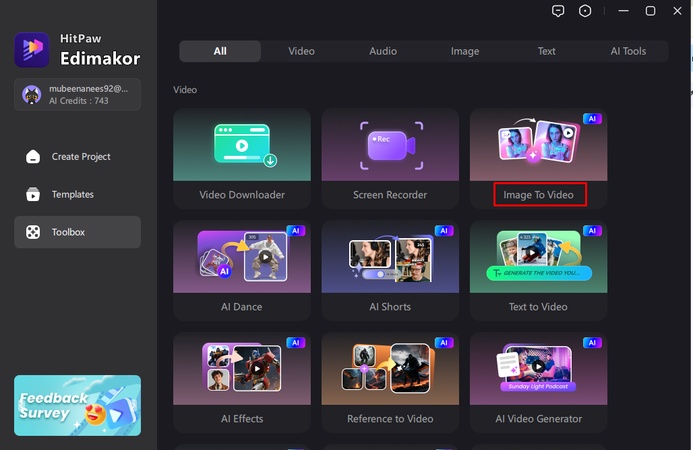The height and width of the screenshot is (450, 693).
Task: Maximize the Edimakor window
Action: tap(650, 11)
